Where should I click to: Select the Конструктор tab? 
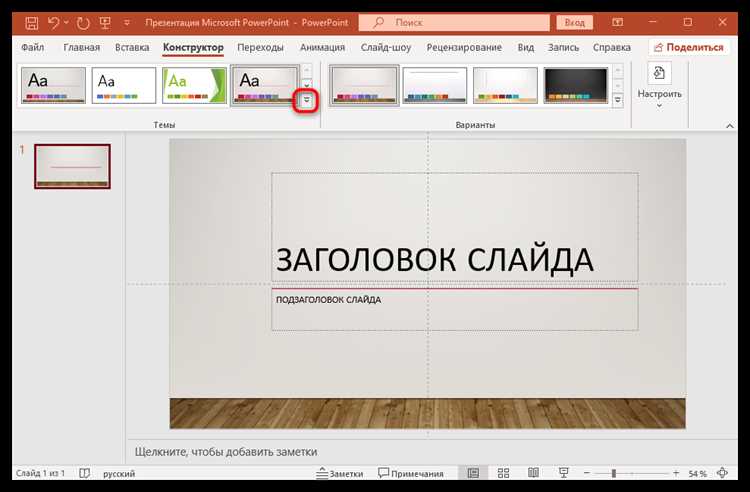[193, 47]
